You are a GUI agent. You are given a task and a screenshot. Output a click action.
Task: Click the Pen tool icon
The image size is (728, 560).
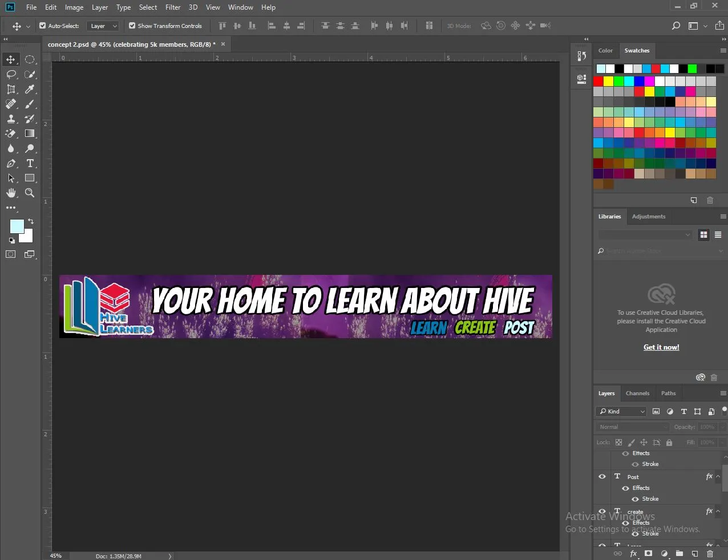click(11, 163)
